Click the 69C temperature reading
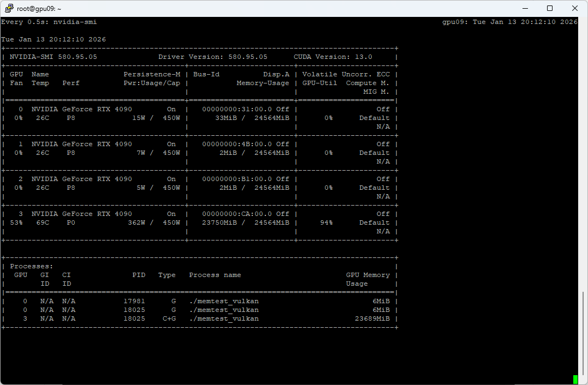This screenshot has width=588, height=385. pyautogui.click(x=43, y=222)
